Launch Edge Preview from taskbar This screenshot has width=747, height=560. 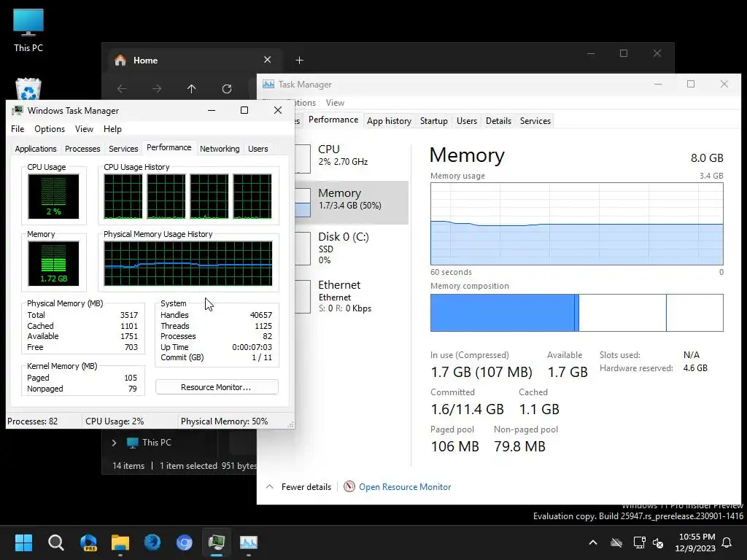tap(88, 542)
